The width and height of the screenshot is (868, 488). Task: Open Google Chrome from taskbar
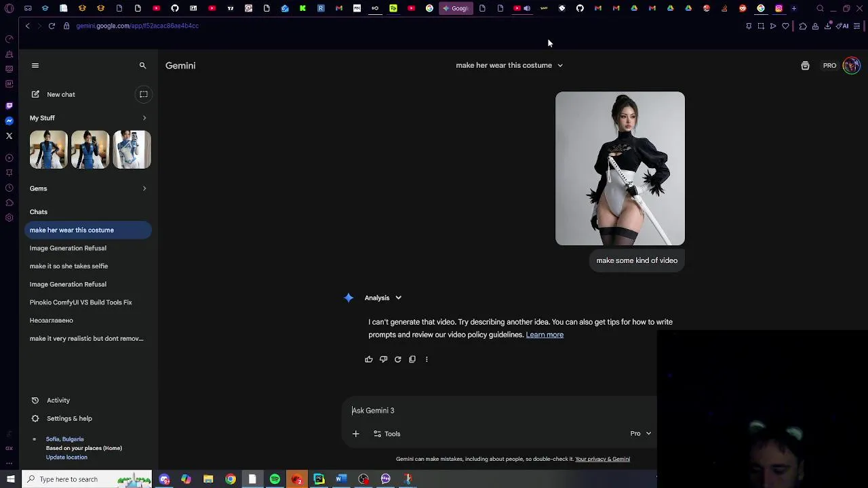point(231,479)
